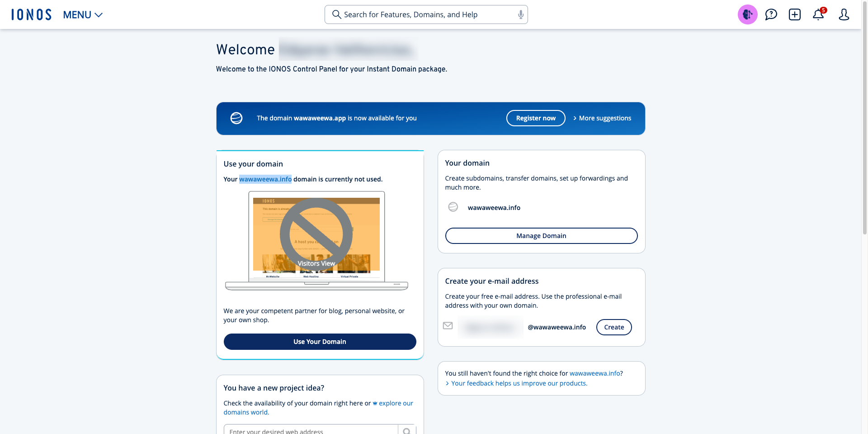
Task: Click the globe icon beside wawaweewa.info
Action: pyautogui.click(x=453, y=207)
